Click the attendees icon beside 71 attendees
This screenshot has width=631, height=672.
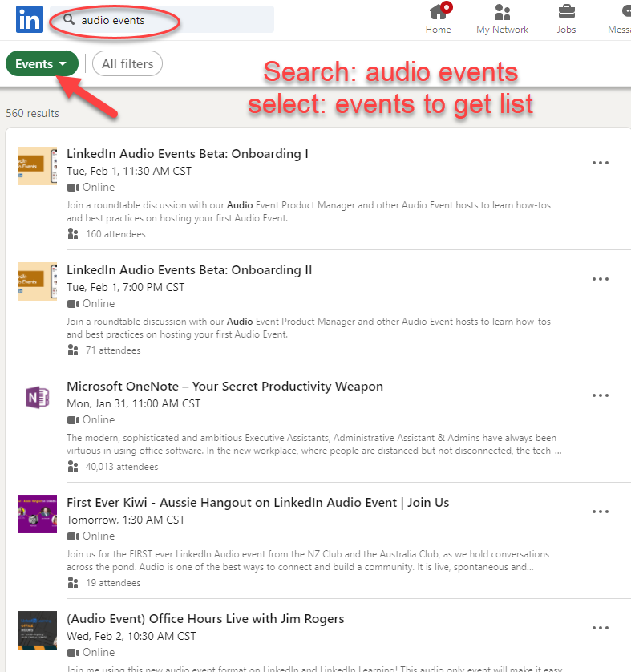click(73, 350)
